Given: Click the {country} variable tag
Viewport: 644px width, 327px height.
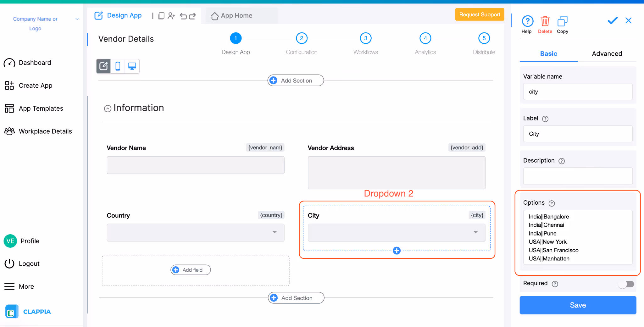Looking at the screenshot, I should tap(271, 215).
